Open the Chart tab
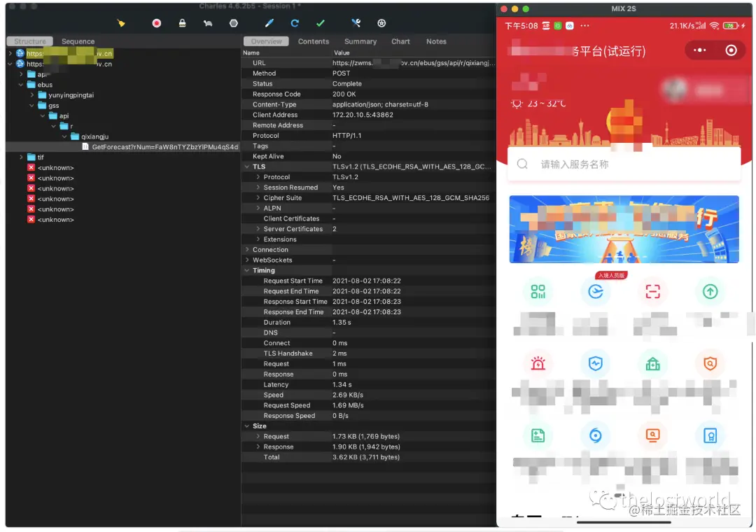 click(400, 41)
